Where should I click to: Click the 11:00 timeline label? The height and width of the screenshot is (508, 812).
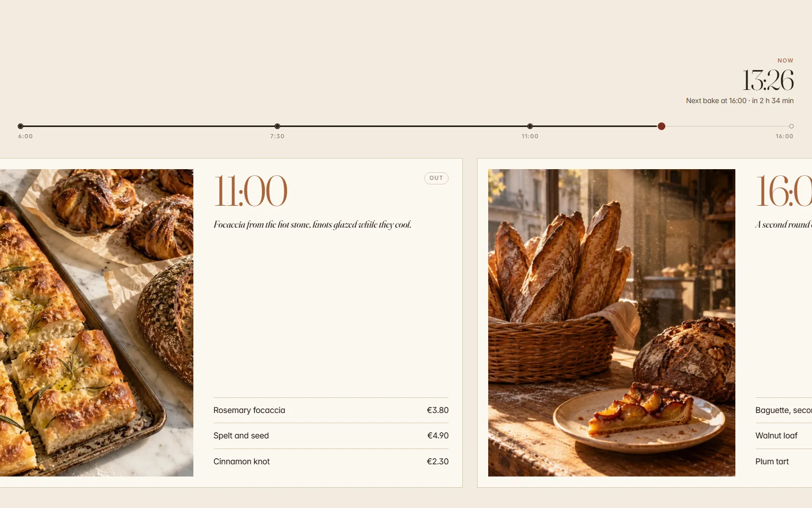530,136
